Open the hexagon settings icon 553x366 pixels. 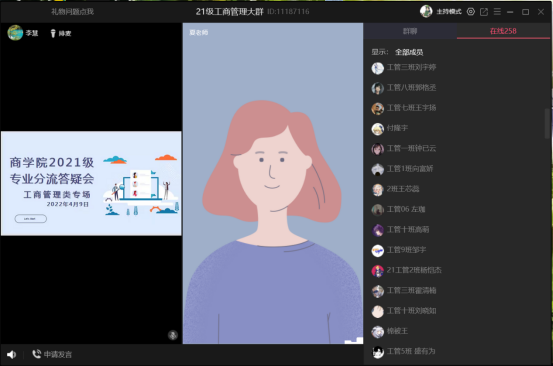point(470,12)
